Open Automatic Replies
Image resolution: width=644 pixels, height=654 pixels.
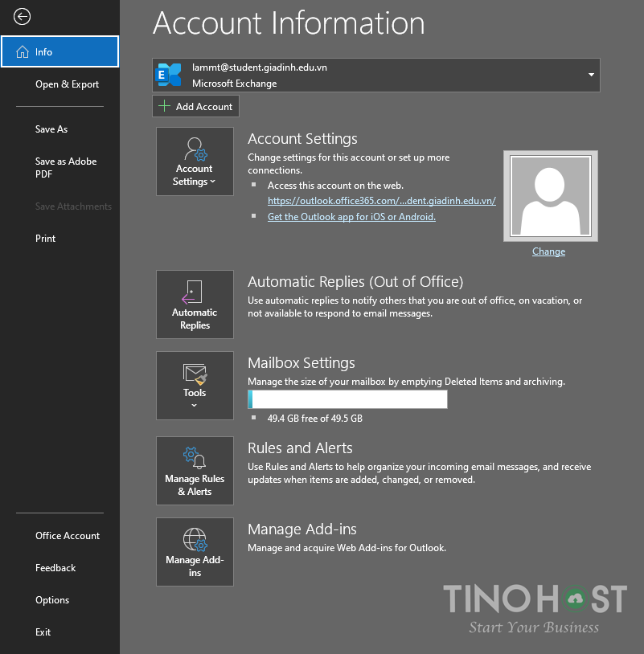[x=195, y=305]
